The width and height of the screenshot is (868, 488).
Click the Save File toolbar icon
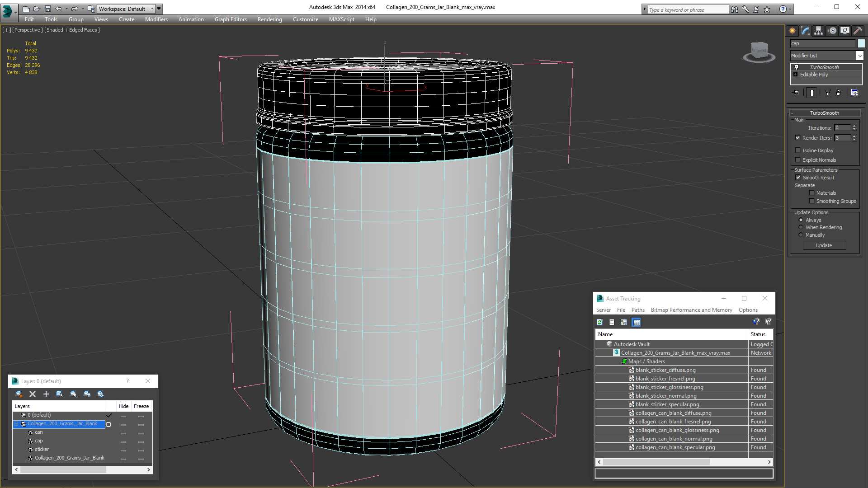tap(48, 9)
